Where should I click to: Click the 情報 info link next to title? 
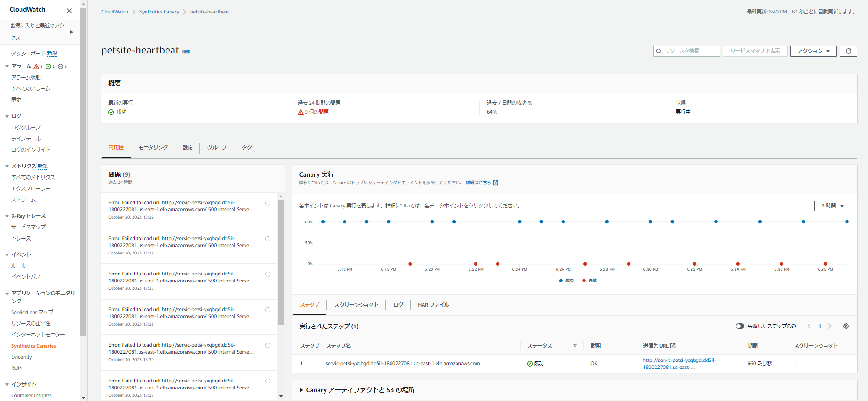[x=186, y=52]
